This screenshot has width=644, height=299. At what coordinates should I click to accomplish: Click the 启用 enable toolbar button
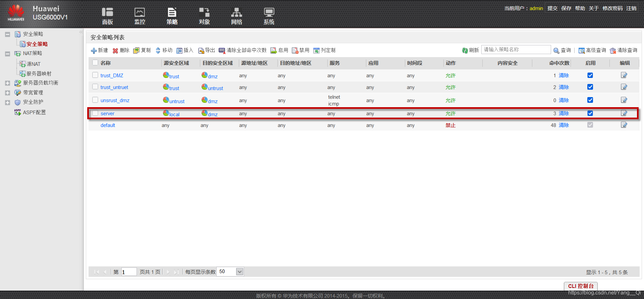point(279,50)
